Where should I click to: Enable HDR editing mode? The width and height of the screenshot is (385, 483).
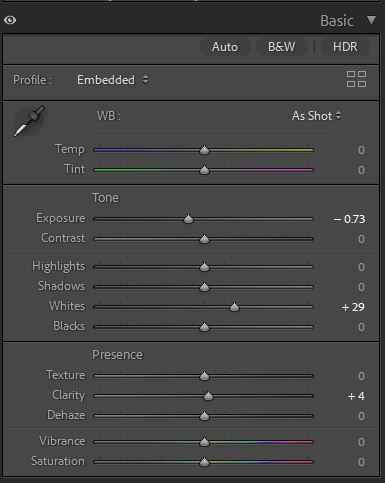(x=345, y=47)
